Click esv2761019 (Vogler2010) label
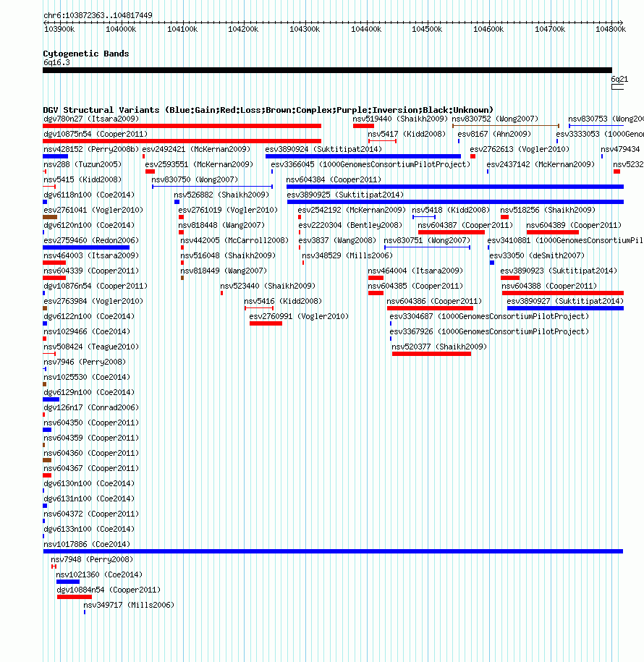 click(228, 211)
